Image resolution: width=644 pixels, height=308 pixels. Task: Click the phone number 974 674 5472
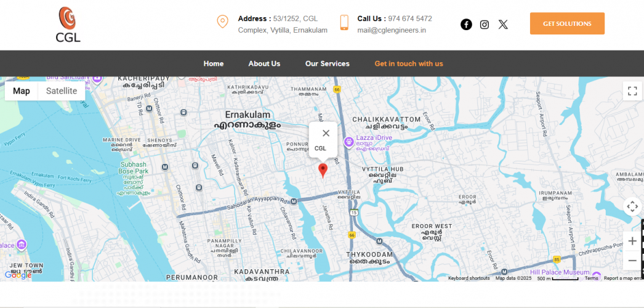click(x=410, y=18)
